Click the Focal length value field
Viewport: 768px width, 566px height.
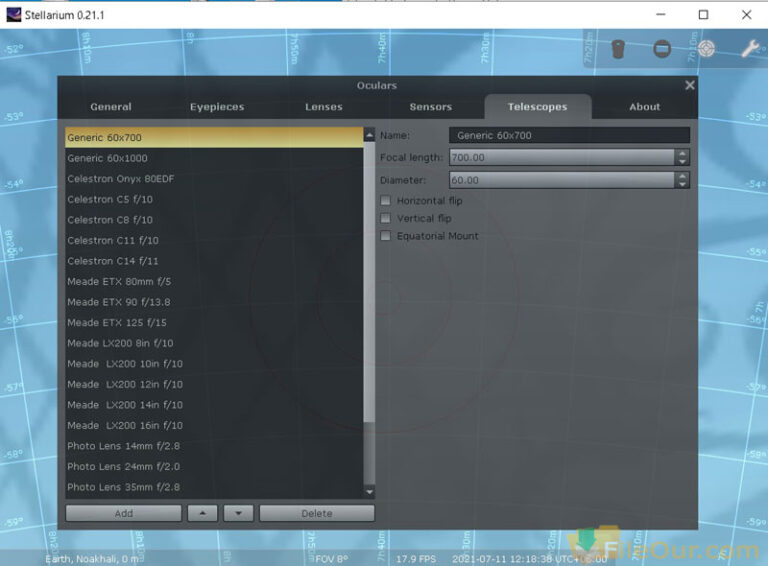coord(562,157)
